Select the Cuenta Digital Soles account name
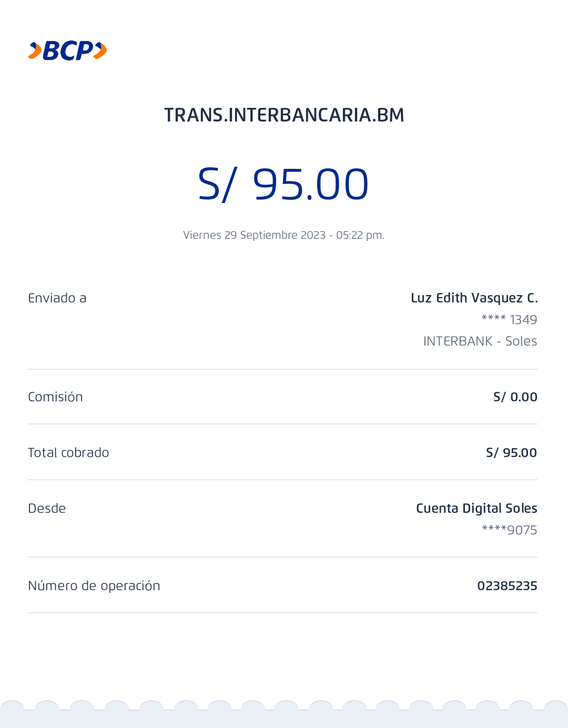568x728 pixels. click(476, 509)
